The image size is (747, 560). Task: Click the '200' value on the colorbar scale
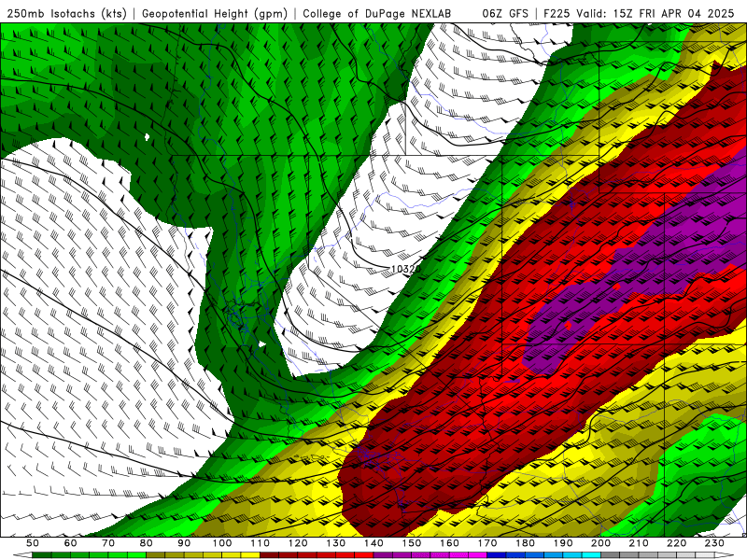click(600, 543)
